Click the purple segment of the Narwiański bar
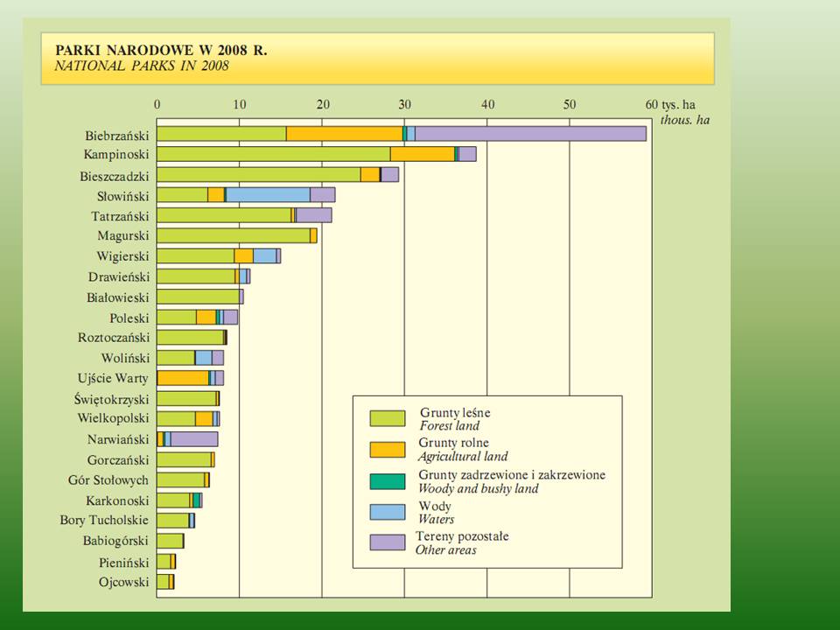The height and width of the screenshot is (630, 840). pyautogui.click(x=193, y=439)
